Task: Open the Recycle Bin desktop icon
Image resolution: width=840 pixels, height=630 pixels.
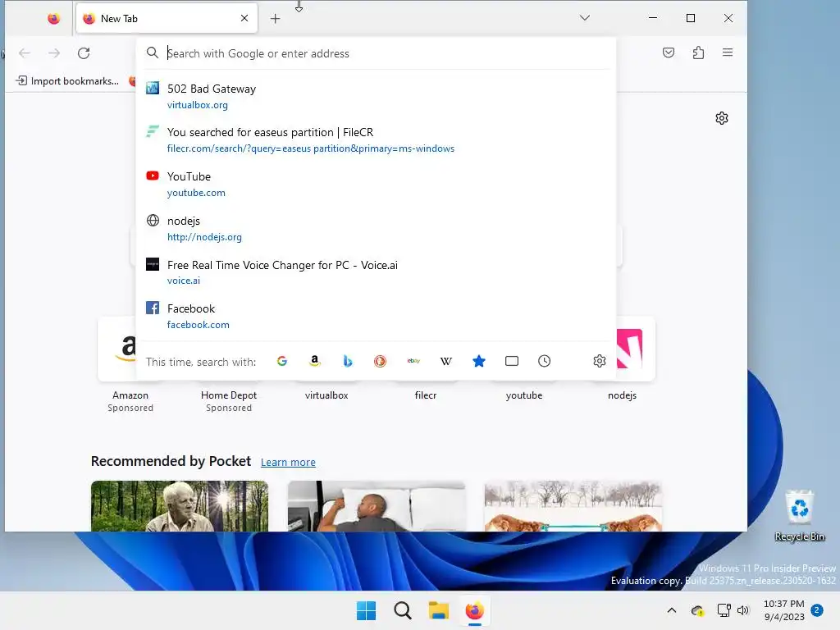Action: [799, 515]
